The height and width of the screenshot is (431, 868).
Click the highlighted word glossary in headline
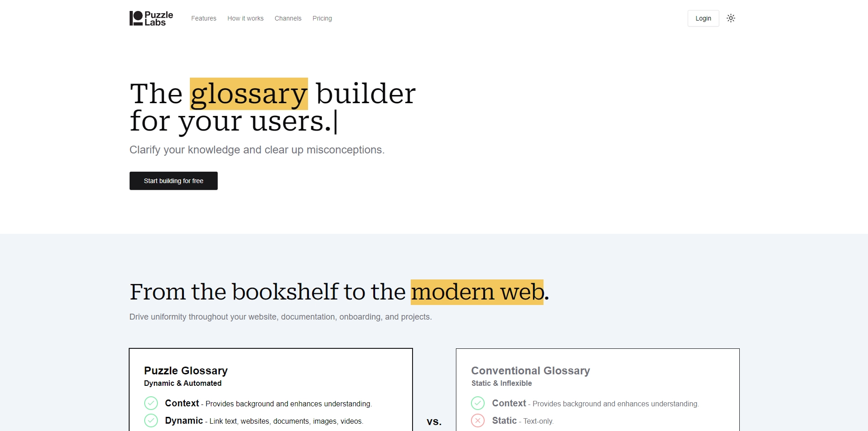(x=249, y=94)
